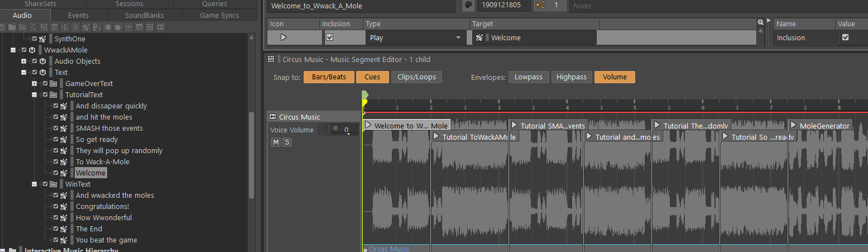This screenshot has width=868, height=252.
Task: Collapse the WinText folder
Action: pos(35,184)
